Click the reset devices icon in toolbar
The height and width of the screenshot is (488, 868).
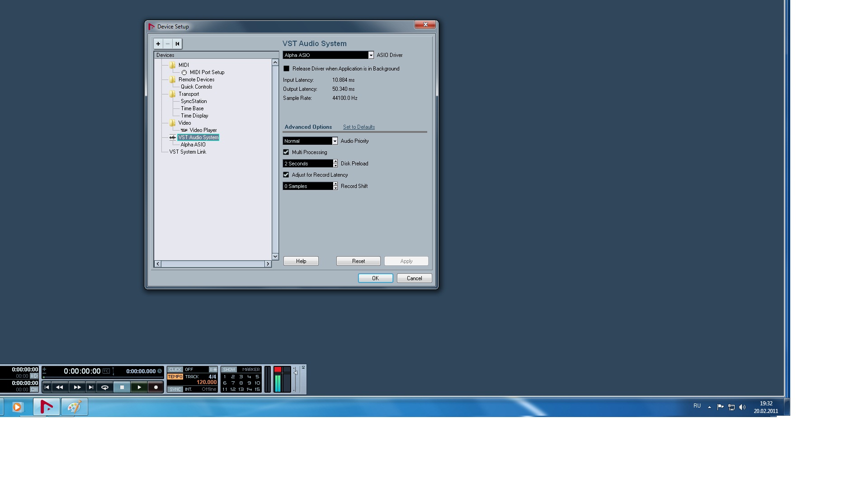177,44
